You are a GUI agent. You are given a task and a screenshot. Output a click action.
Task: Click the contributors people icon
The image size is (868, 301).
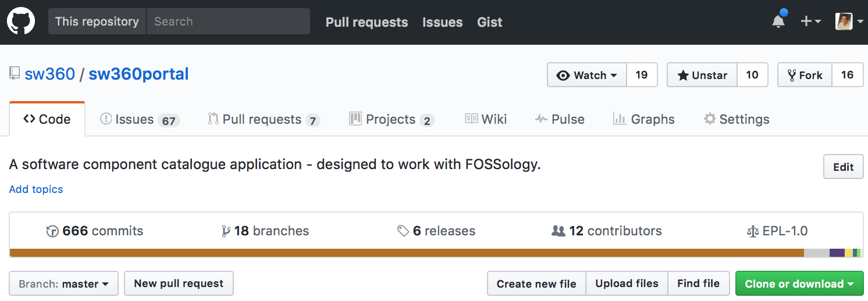pos(558,231)
